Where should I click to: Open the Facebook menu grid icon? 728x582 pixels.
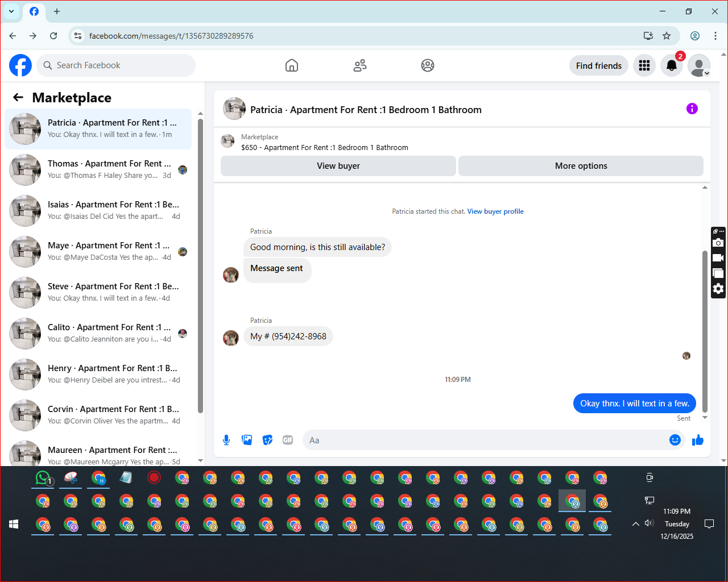tap(644, 65)
